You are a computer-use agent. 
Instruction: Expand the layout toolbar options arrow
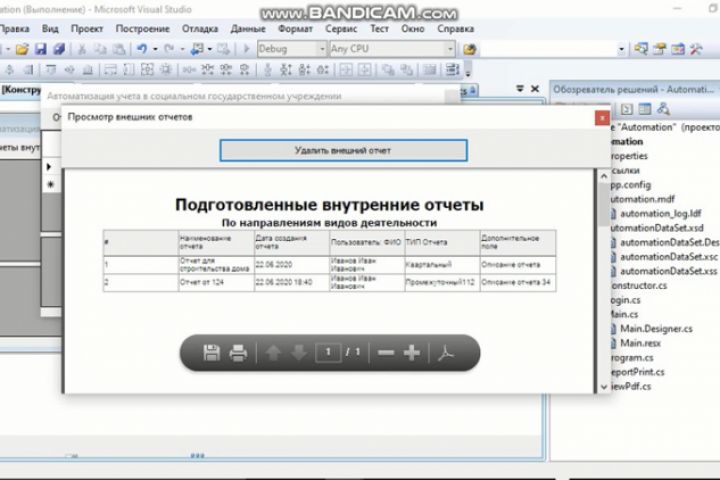pos(468,73)
